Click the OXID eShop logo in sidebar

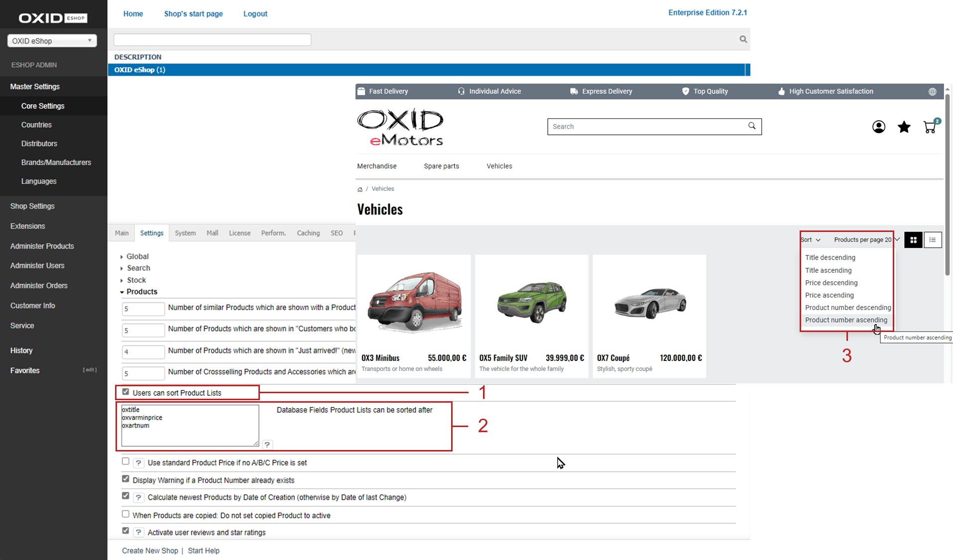[x=53, y=18]
